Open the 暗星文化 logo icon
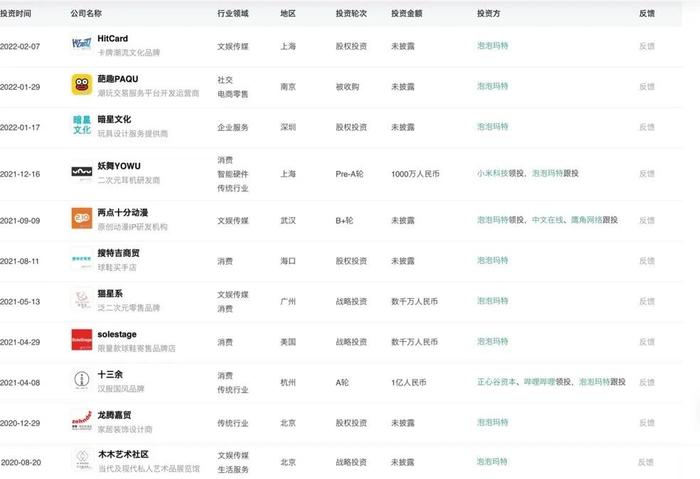Screen dimensions: 700x479 [82, 125]
